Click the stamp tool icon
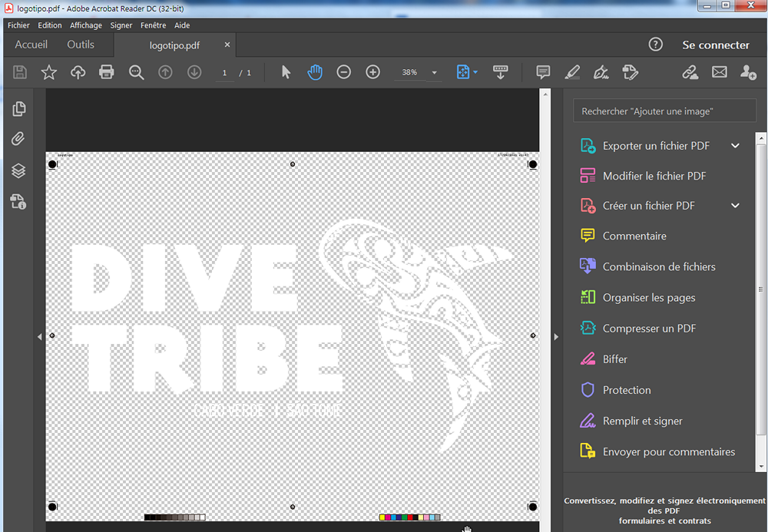768x532 pixels. [631, 72]
